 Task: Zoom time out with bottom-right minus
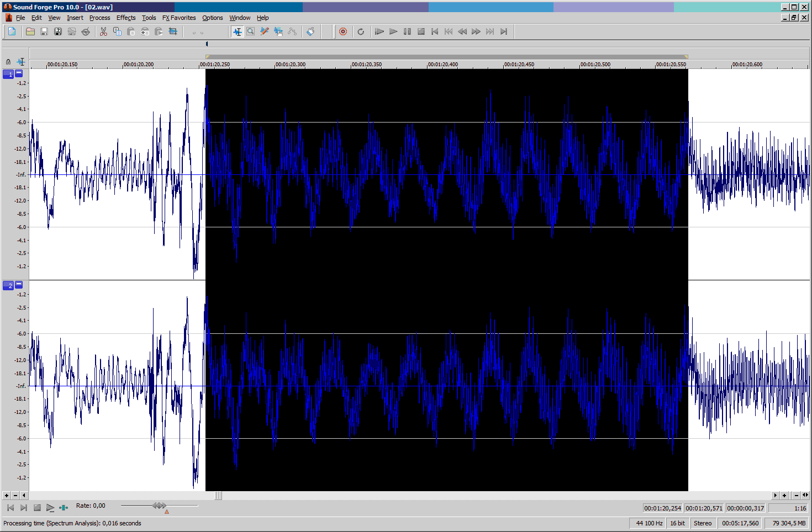tap(796, 496)
